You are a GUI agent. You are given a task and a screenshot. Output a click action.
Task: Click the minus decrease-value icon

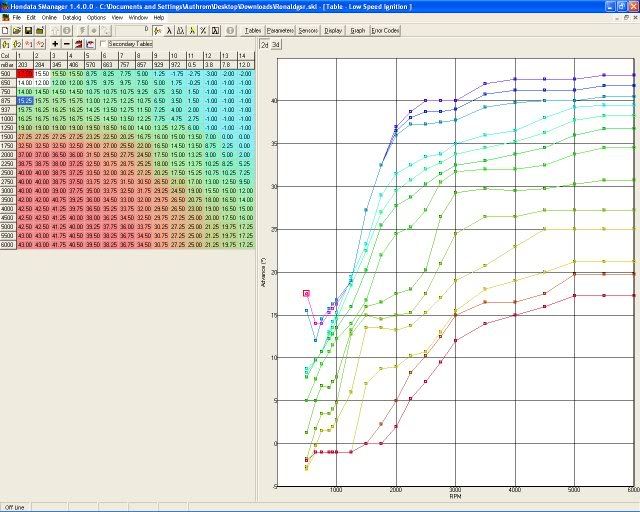pyautogui.click(x=67, y=45)
